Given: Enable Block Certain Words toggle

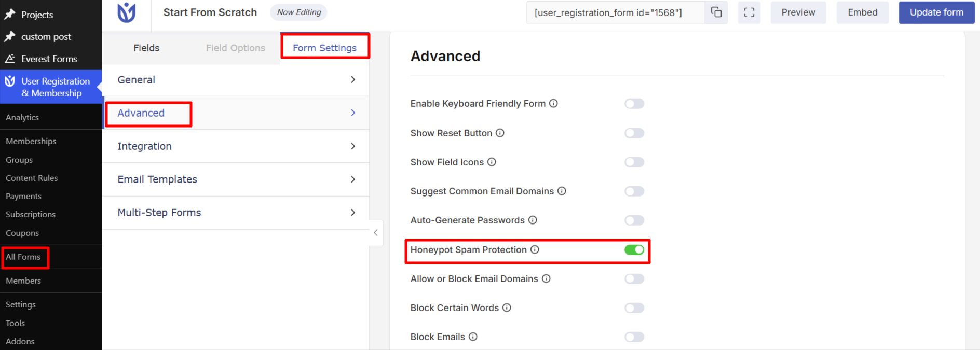Looking at the screenshot, I should point(634,308).
